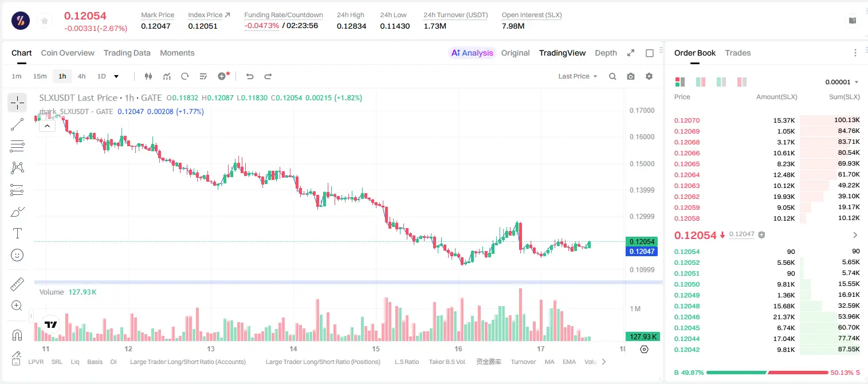The width and height of the screenshot is (868, 384).
Task: Expand the order book precision 0.00001 dropdown
Action: click(842, 82)
